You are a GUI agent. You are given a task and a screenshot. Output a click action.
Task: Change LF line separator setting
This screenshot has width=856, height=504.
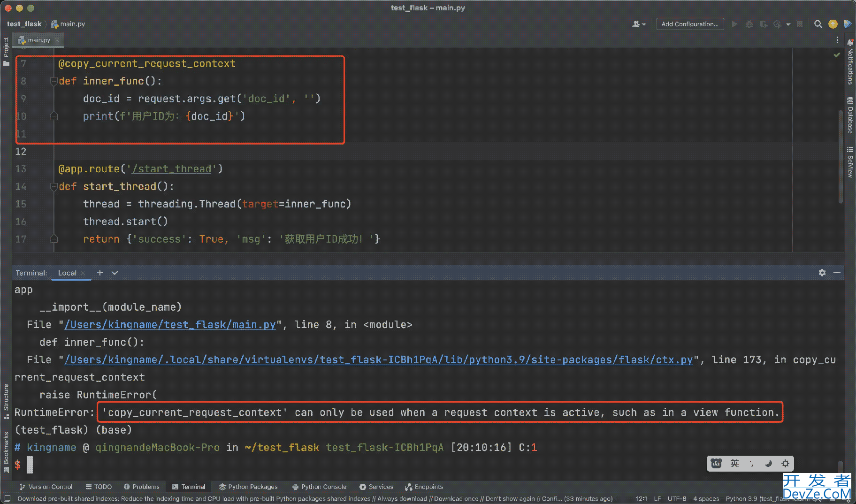pyautogui.click(x=657, y=499)
